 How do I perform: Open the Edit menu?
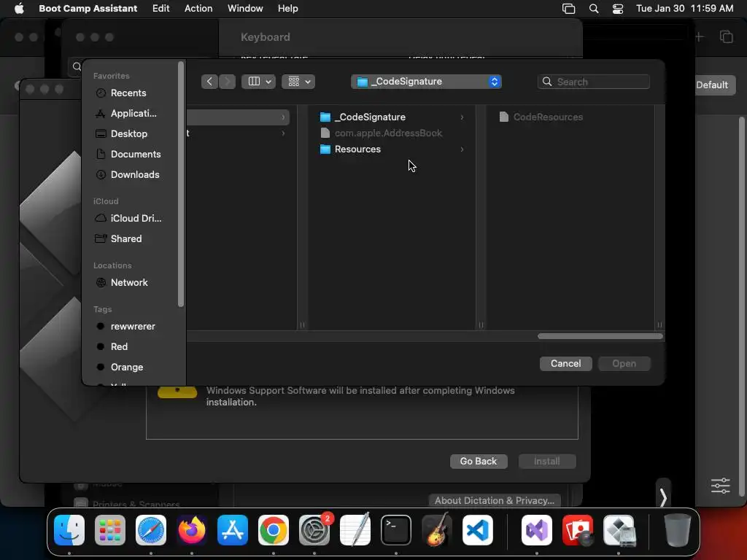pyautogui.click(x=160, y=8)
